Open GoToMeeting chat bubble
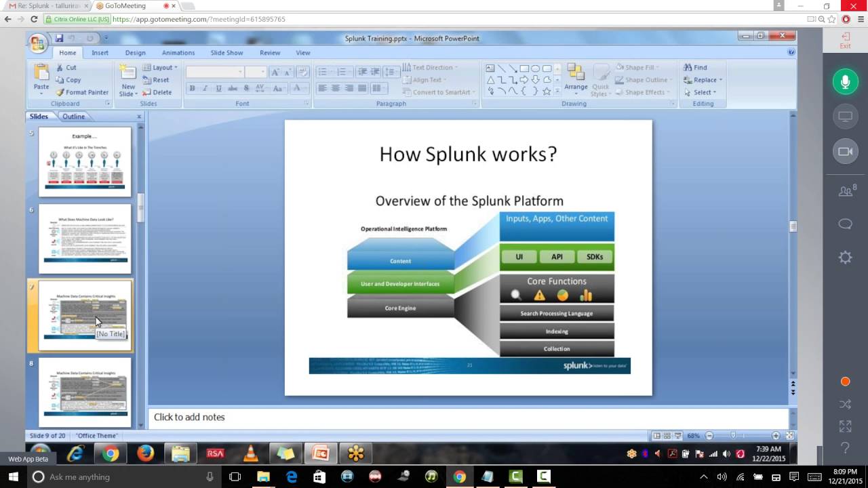868x488 pixels. point(846,224)
